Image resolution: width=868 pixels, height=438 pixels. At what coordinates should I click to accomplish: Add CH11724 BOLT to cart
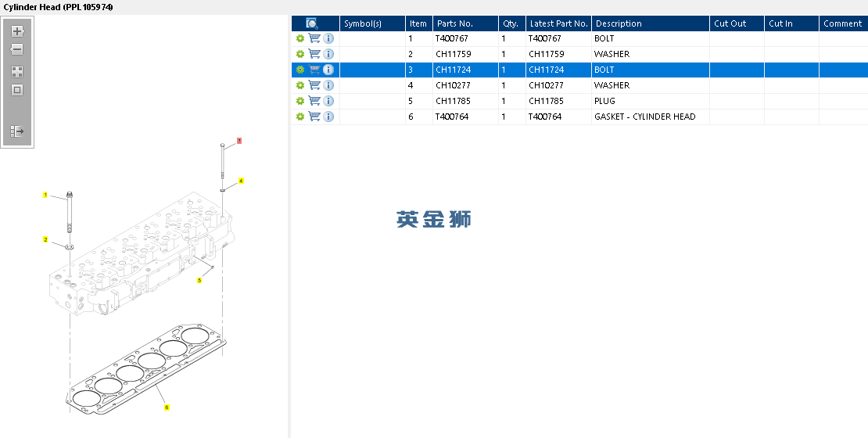click(x=314, y=70)
